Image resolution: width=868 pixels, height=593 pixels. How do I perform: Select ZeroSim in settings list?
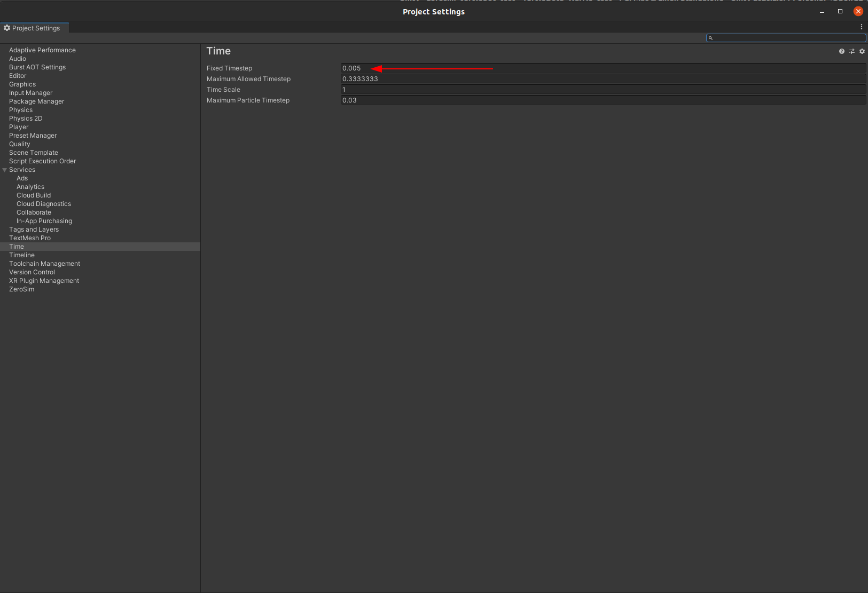click(21, 289)
